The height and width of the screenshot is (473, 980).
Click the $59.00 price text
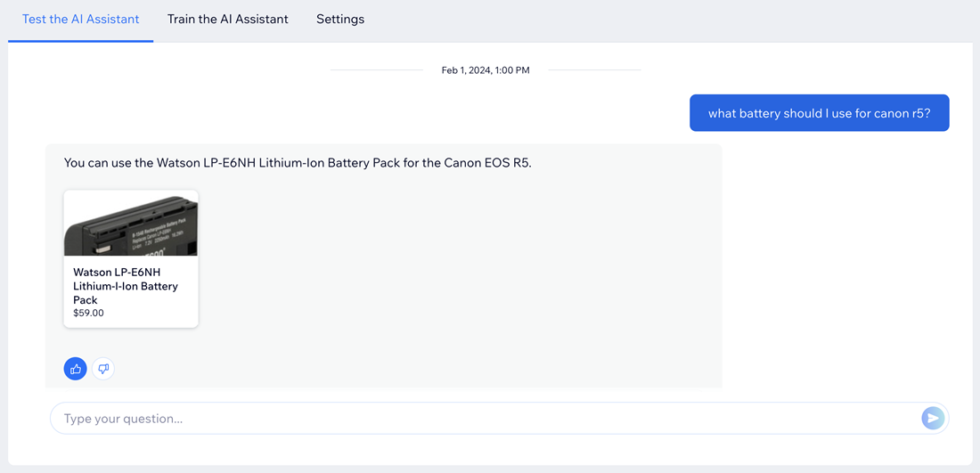pyautogui.click(x=89, y=313)
